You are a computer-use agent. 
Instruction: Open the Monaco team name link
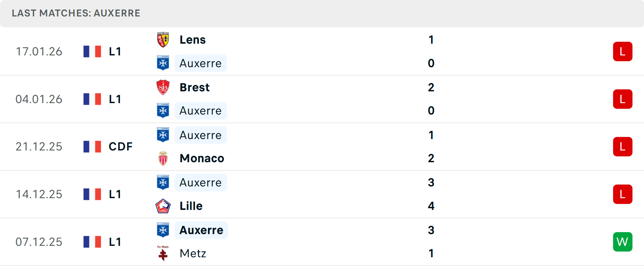point(202,158)
